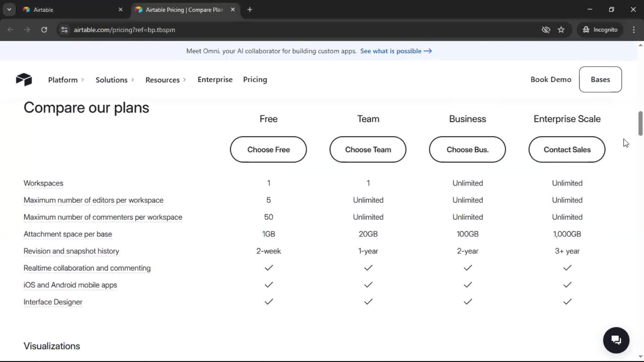Screen dimensions: 644x362
Task: Open the Enterprise nav link
Action: pos(215,79)
